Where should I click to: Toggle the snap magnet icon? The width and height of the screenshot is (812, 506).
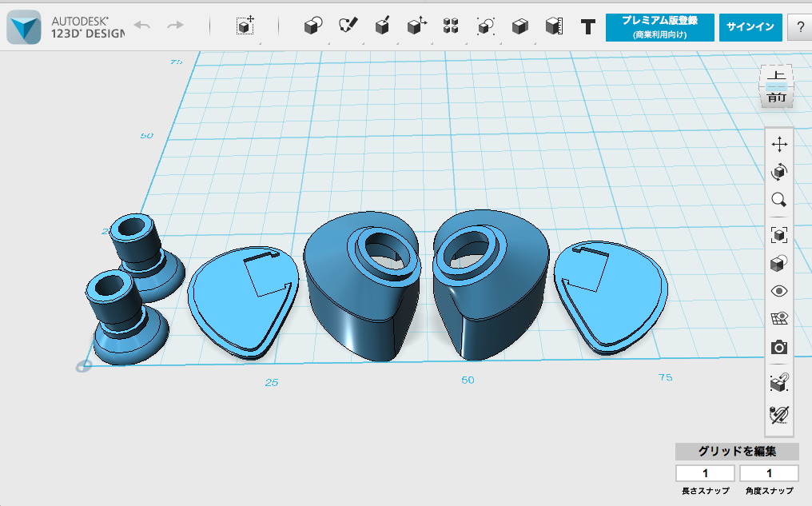point(779,383)
